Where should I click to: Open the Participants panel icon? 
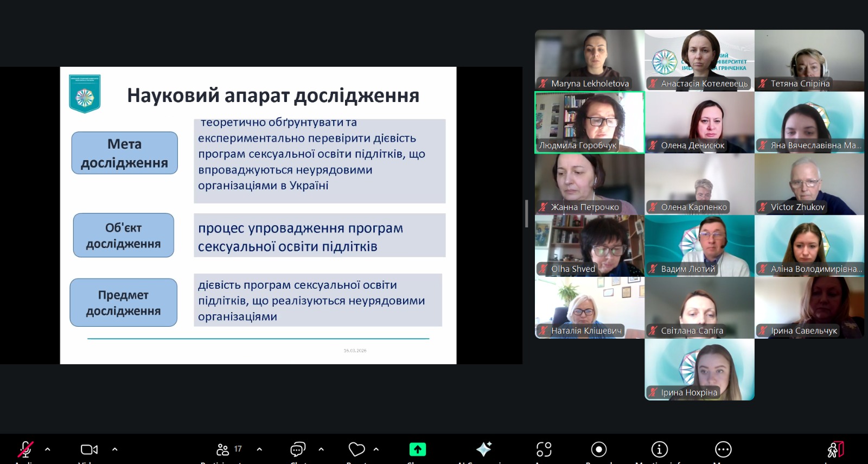click(x=222, y=449)
